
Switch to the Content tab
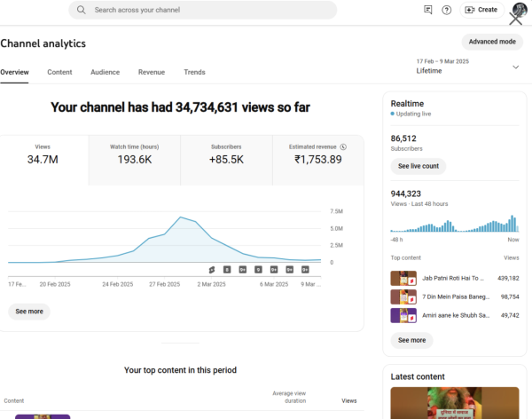tap(59, 72)
